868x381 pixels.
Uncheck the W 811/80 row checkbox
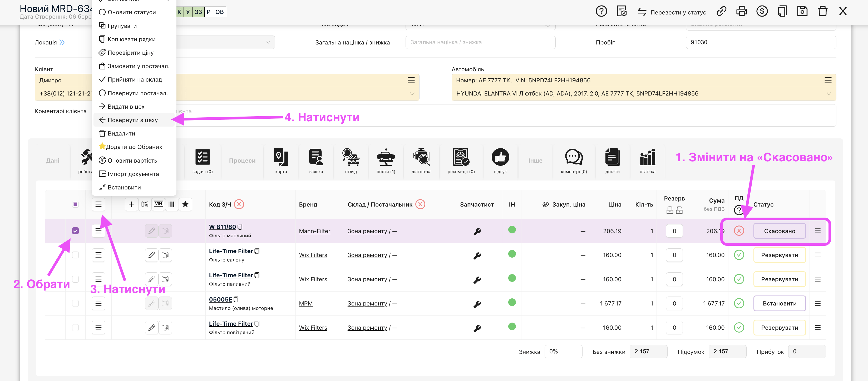[76, 231]
